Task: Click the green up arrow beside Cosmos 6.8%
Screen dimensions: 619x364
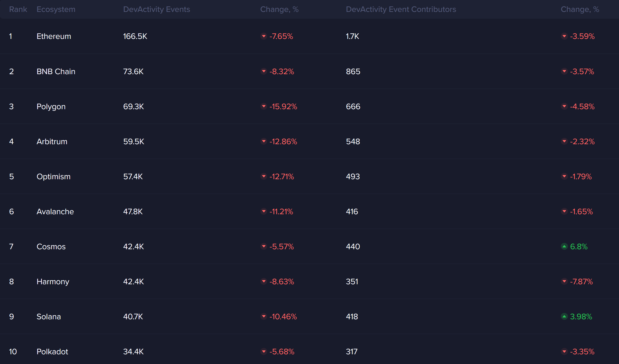Action: (x=564, y=246)
